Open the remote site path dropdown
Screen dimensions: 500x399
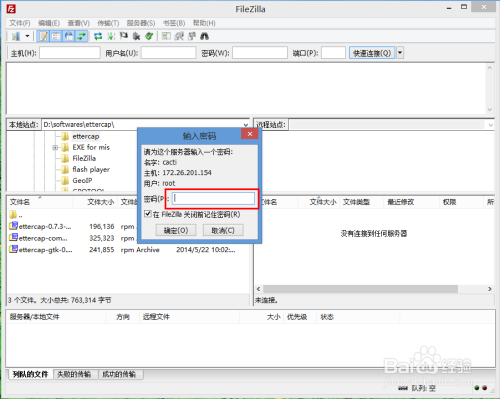point(490,125)
